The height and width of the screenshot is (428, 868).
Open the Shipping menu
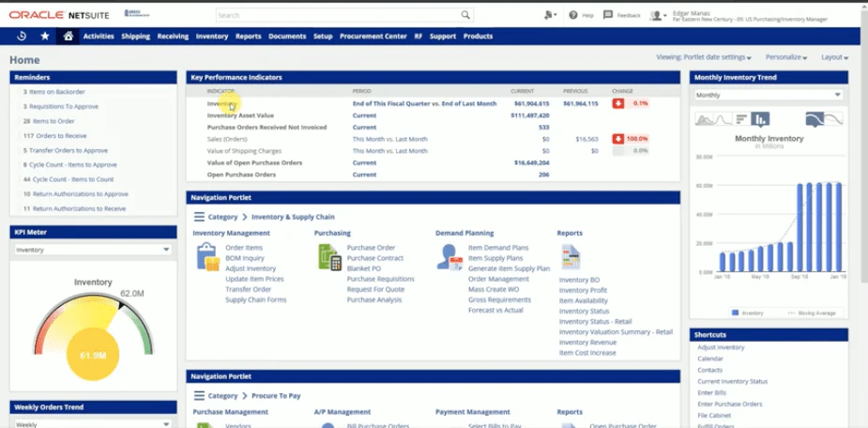tap(136, 36)
